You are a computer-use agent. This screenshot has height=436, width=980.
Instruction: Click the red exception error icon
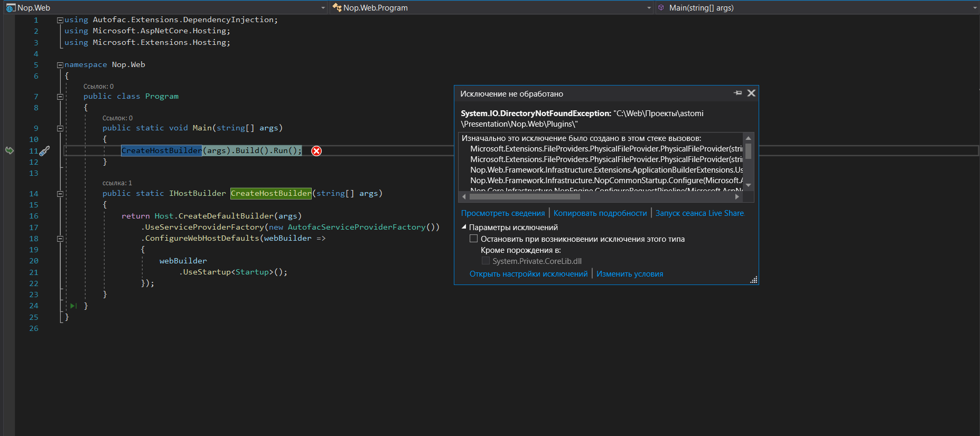pos(316,151)
